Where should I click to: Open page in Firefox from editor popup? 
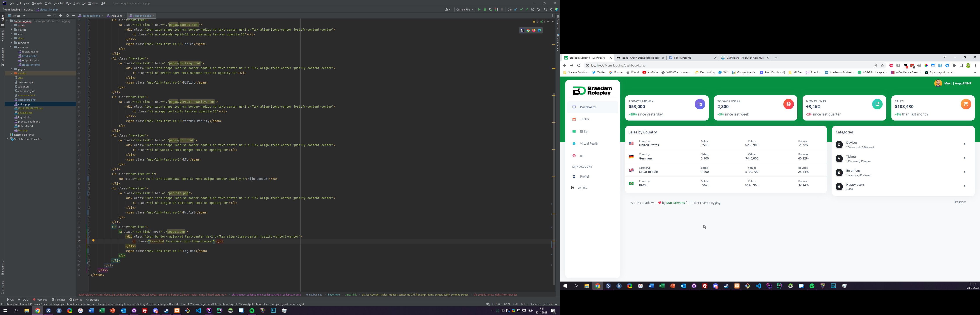click(x=534, y=30)
